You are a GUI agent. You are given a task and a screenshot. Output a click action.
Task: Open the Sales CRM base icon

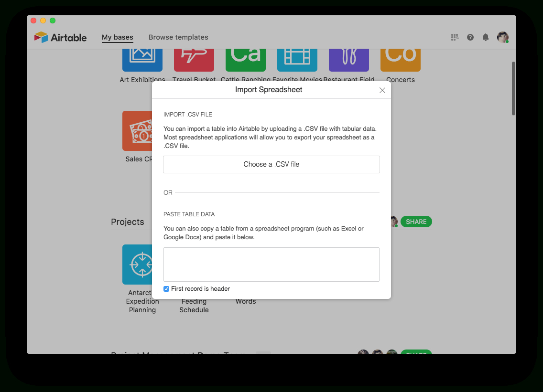(137, 131)
